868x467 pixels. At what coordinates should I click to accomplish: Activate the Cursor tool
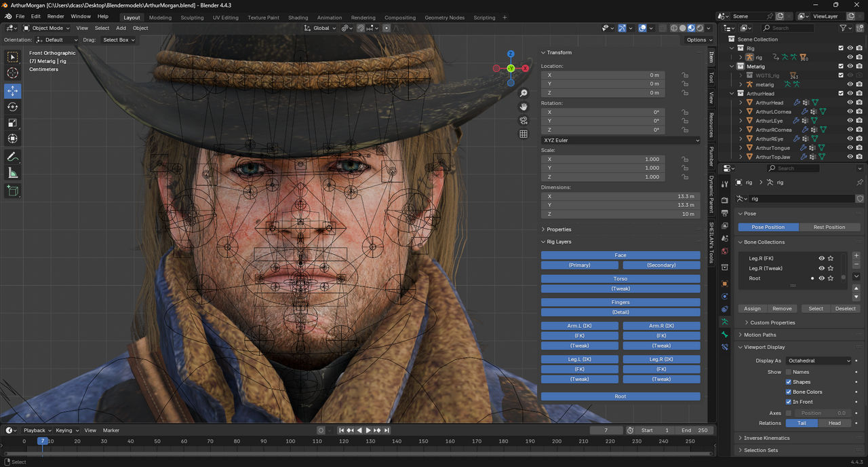(x=13, y=73)
